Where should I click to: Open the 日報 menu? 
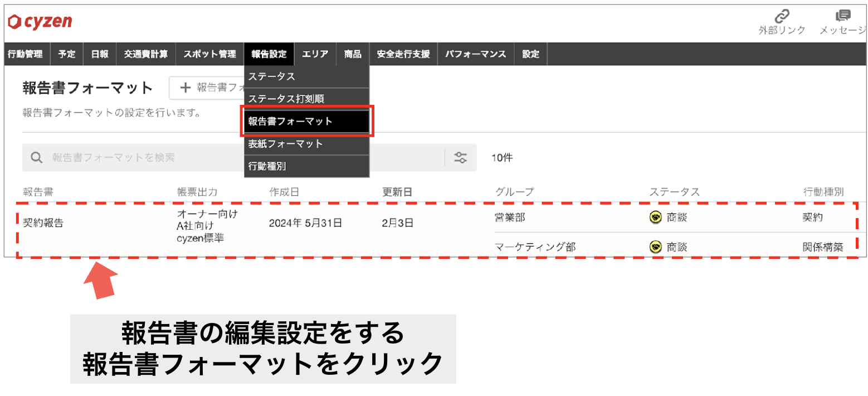click(x=100, y=54)
